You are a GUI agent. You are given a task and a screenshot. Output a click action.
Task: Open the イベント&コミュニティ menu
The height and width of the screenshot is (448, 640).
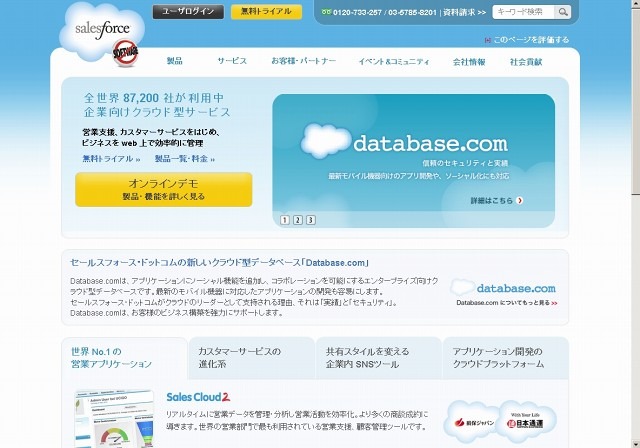[x=394, y=62]
